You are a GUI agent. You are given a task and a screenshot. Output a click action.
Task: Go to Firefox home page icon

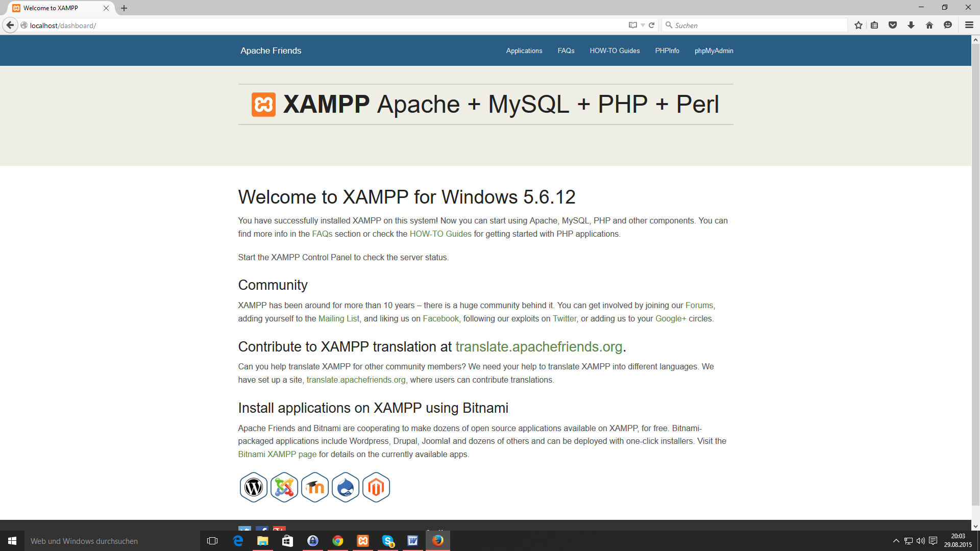tap(929, 25)
